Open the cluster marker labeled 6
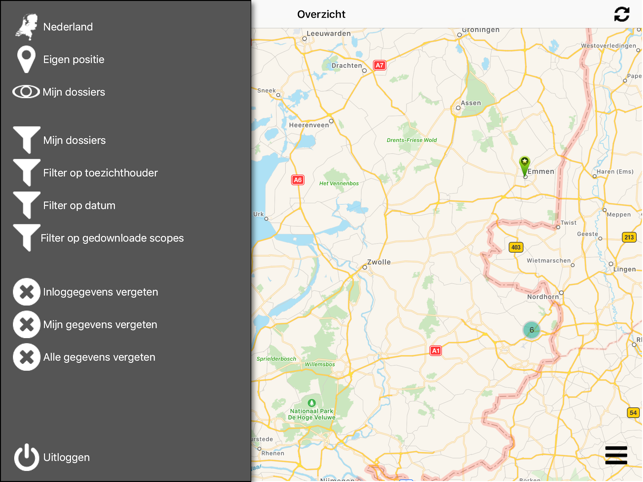Screen dimensions: 643x482 coord(531,330)
